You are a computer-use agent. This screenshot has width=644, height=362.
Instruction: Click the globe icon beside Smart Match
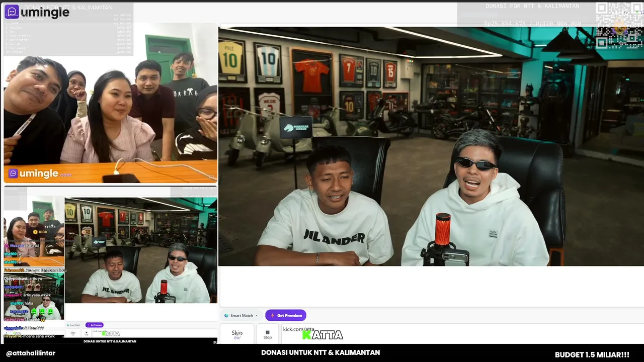click(x=226, y=316)
